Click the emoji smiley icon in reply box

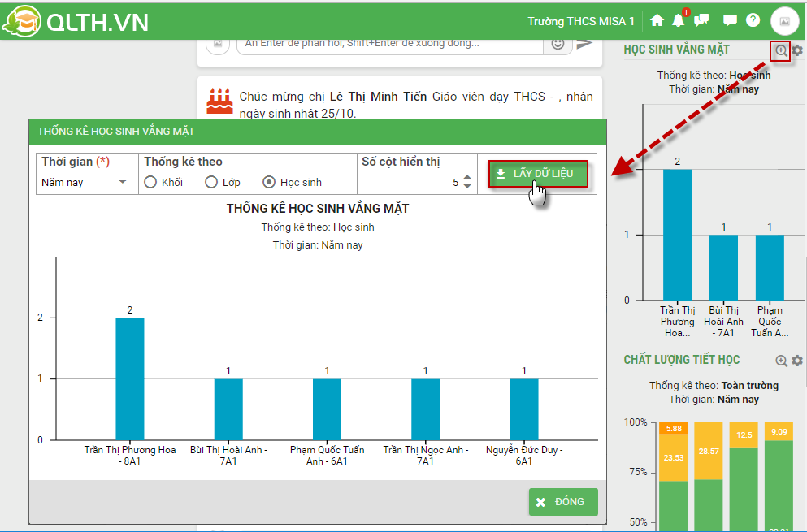[558, 44]
